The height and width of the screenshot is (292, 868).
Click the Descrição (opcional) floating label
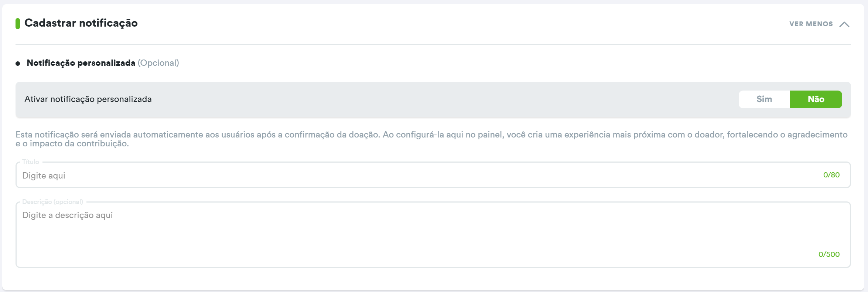click(x=52, y=202)
